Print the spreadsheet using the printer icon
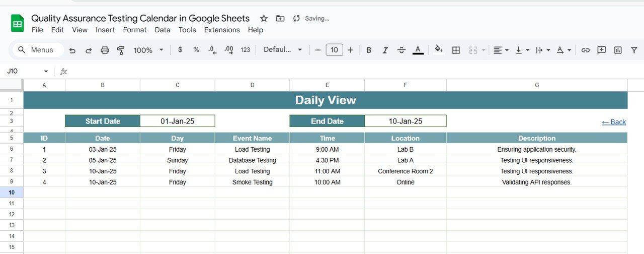 click(105, 50)
